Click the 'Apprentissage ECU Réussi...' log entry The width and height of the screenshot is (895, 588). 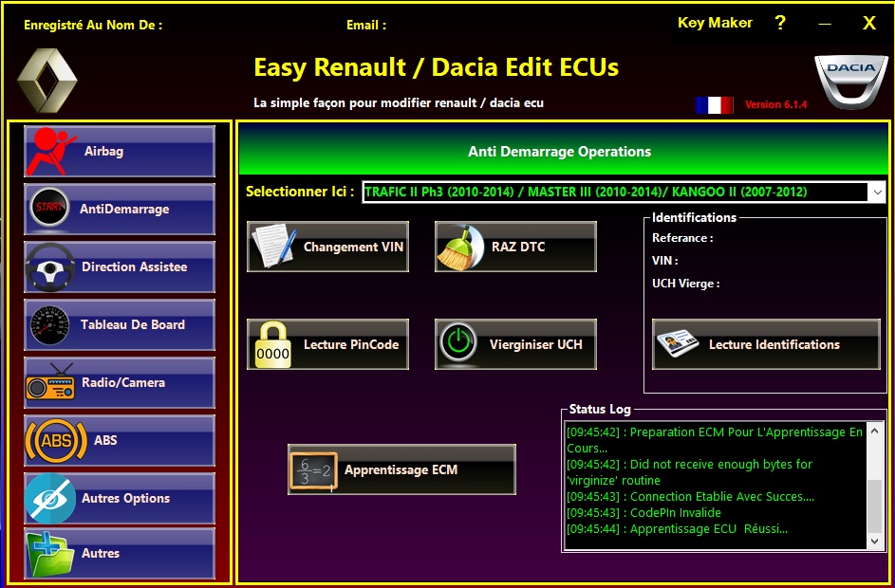[x=677, y=528]
